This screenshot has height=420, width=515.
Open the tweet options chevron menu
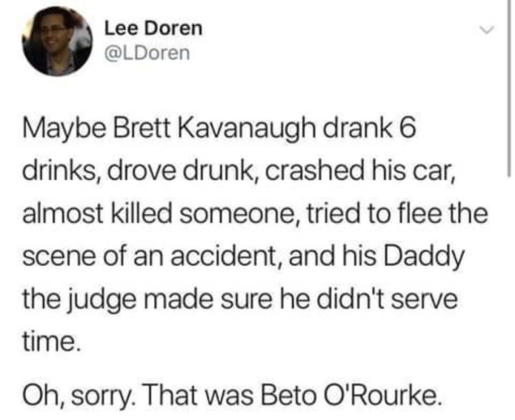click(x=485, y=30)
